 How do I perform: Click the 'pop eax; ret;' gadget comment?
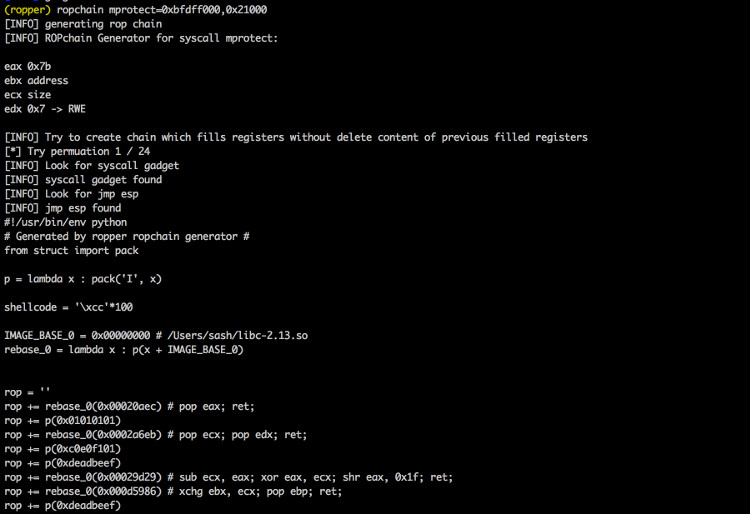[x=211, y=406]
